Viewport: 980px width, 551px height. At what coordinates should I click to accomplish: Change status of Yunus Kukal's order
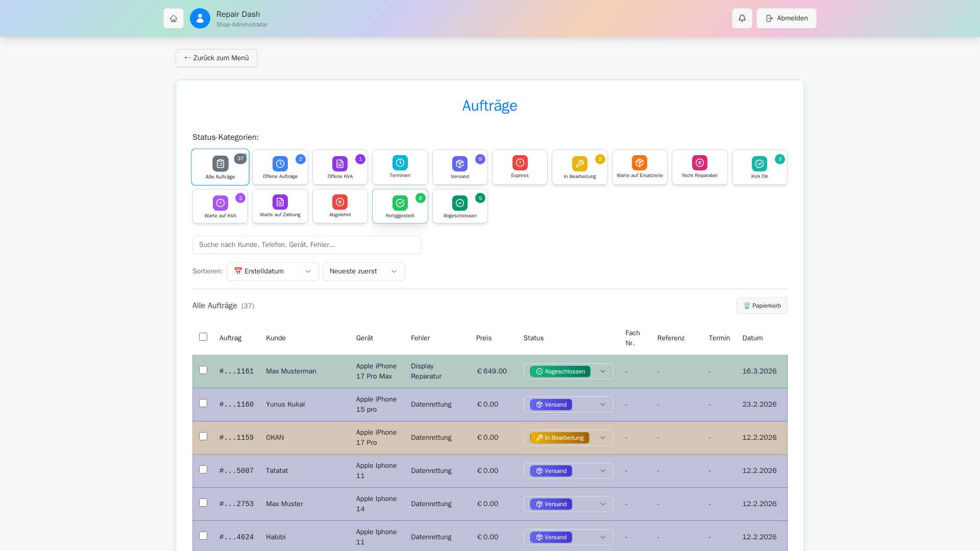(x=569, y=405)
